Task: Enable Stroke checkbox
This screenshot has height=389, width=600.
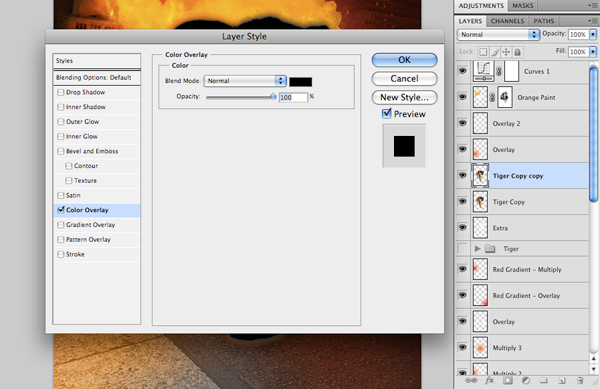Action: [x=60, y=254]
